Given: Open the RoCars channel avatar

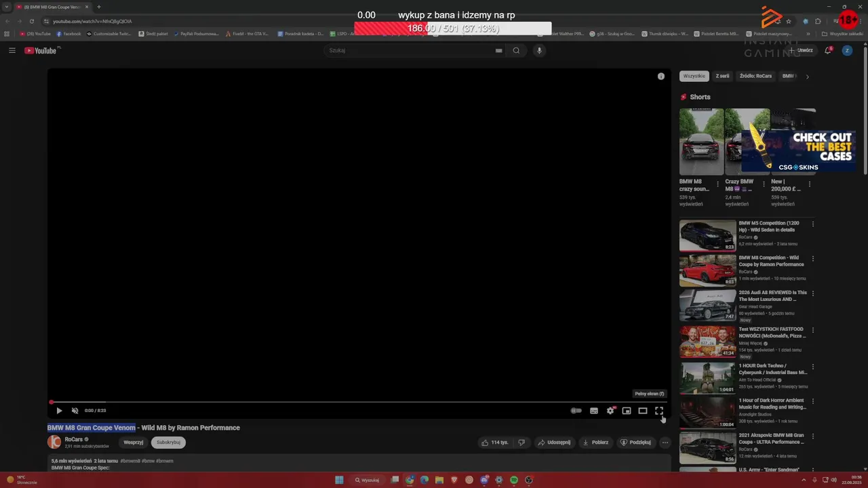Looking at the screenshot, I should coord(54,443).
